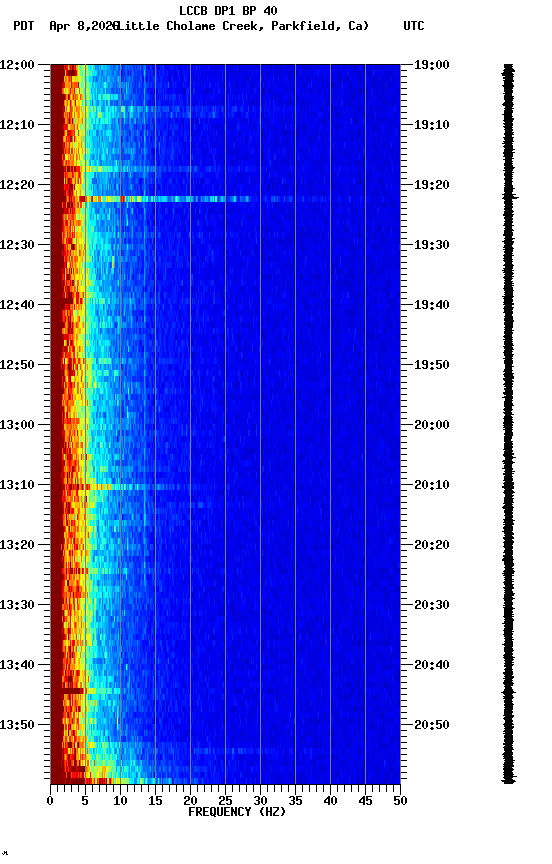Click the 12:30 PDT time label

17,245
